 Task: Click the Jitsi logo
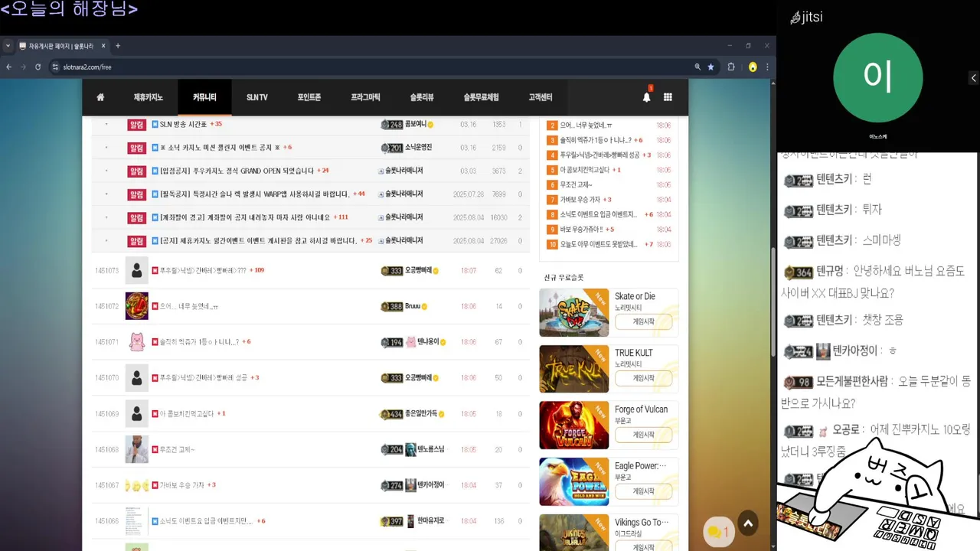click(x=807, y=17)
